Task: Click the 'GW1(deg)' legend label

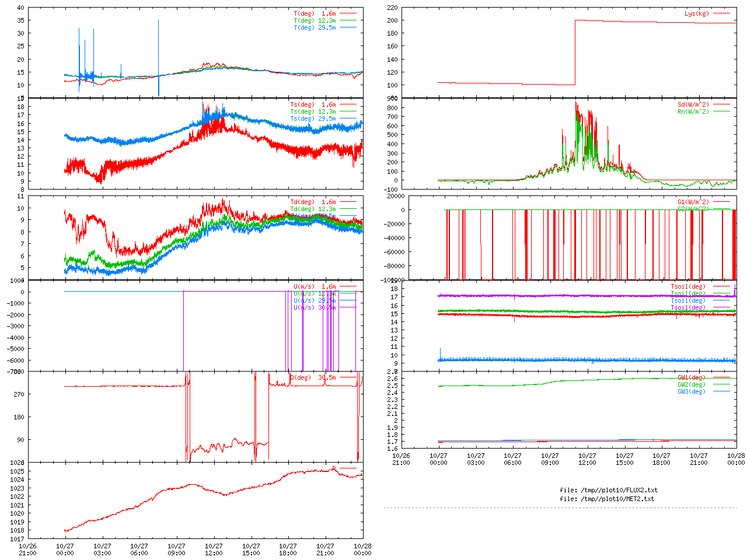Action: coord(692,378)
